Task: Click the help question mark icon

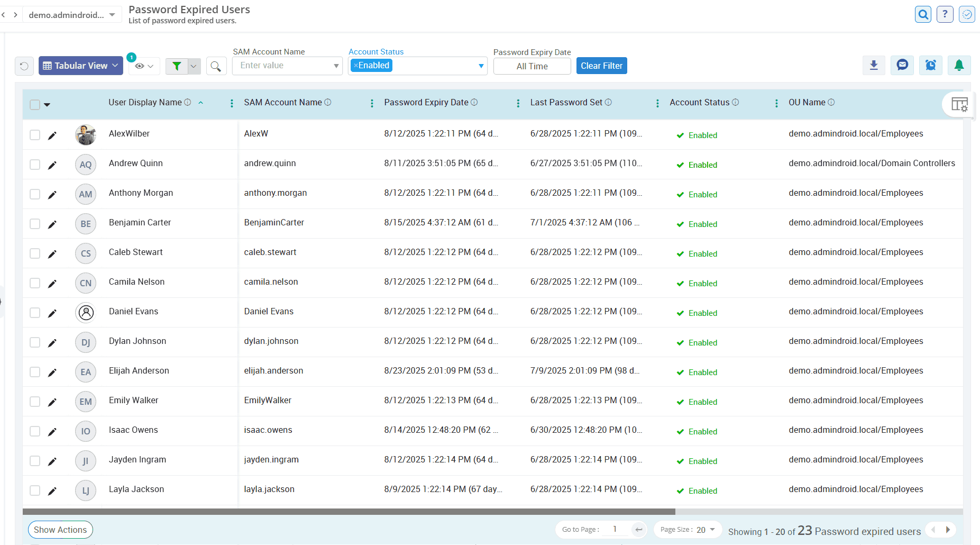Action: point(945,14)
